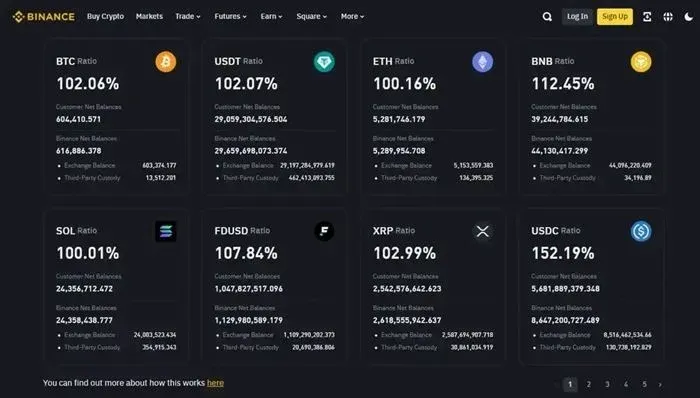The height and width of the screenshot is (398, 700).
Task: Click the Exchange Balance label in BTC card
Action: pyautogui.click(x=89, y=166)
